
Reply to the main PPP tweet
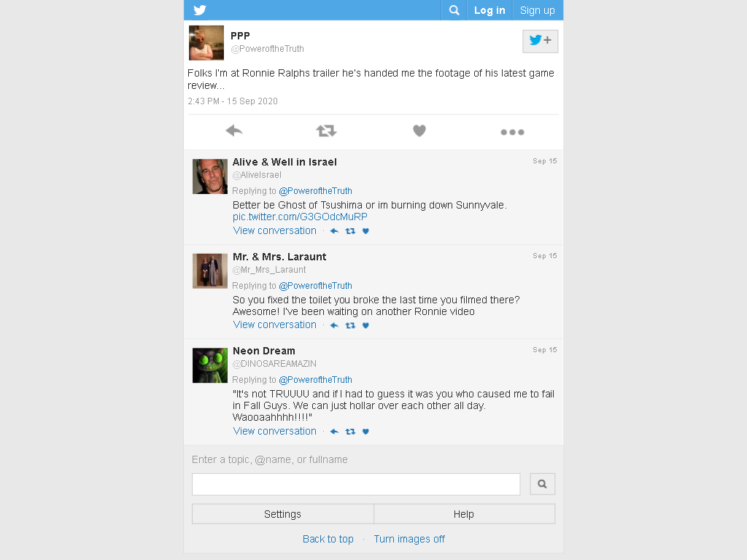pyautogui.click(x=234, y=131)
